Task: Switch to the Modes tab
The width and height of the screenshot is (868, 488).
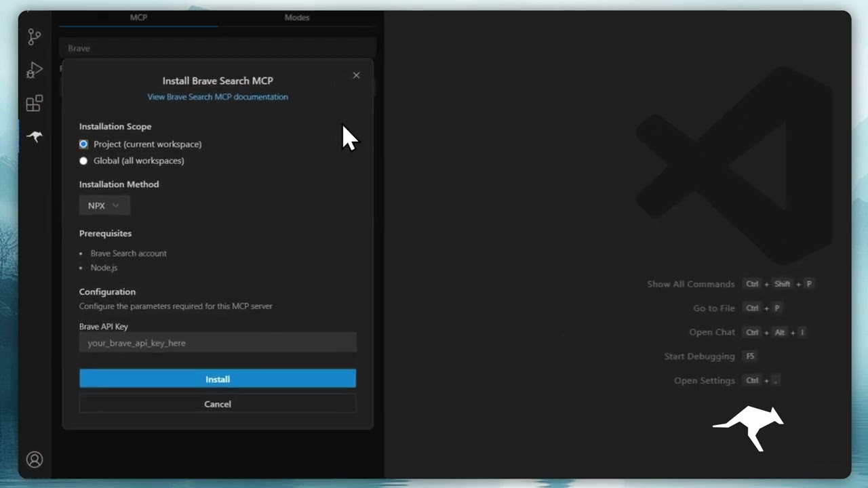Action: 297,18
